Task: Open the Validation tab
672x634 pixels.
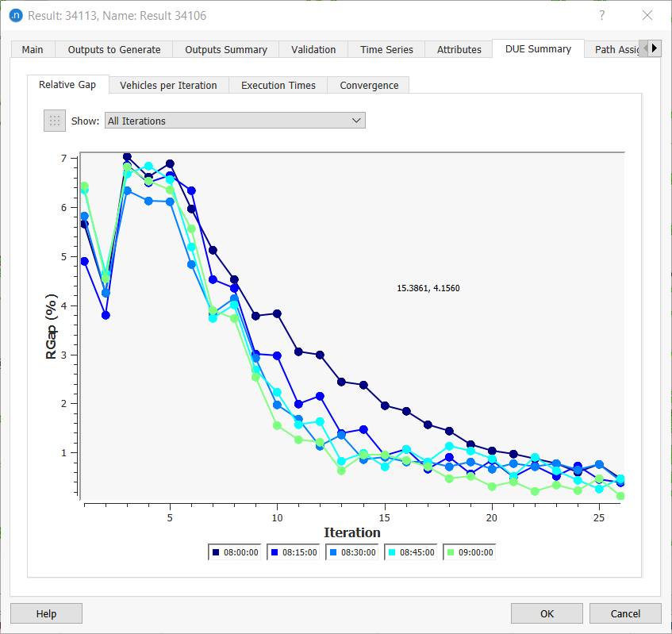Action: coord(313,49)
